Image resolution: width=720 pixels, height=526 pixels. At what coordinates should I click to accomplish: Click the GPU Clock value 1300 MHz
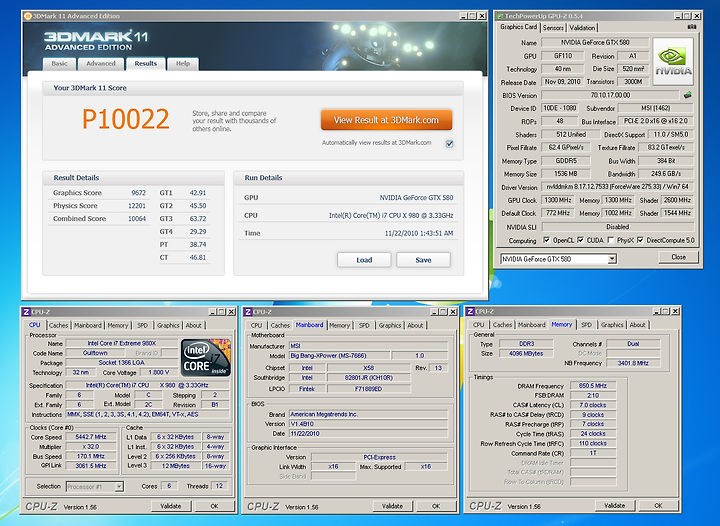558,200
